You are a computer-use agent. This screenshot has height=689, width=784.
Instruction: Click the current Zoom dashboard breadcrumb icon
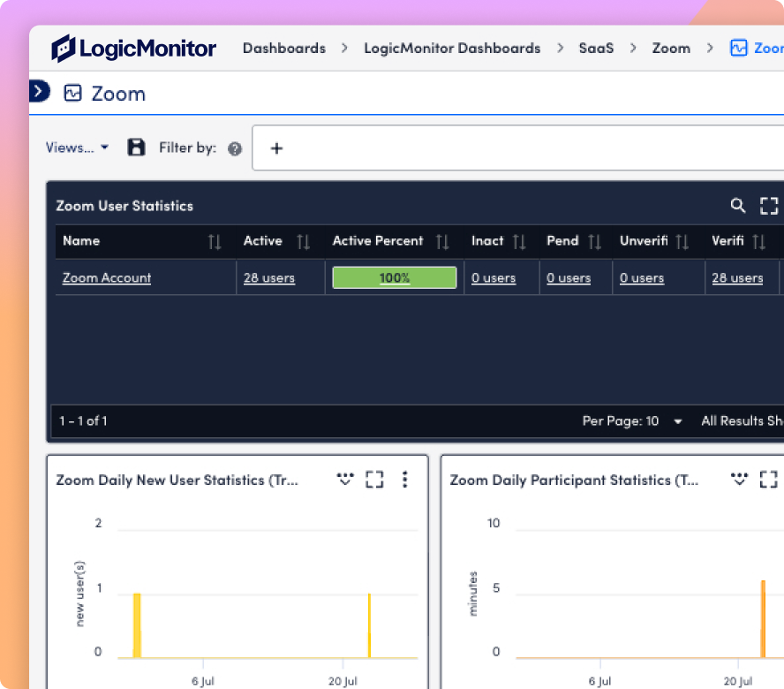[738, 48]
